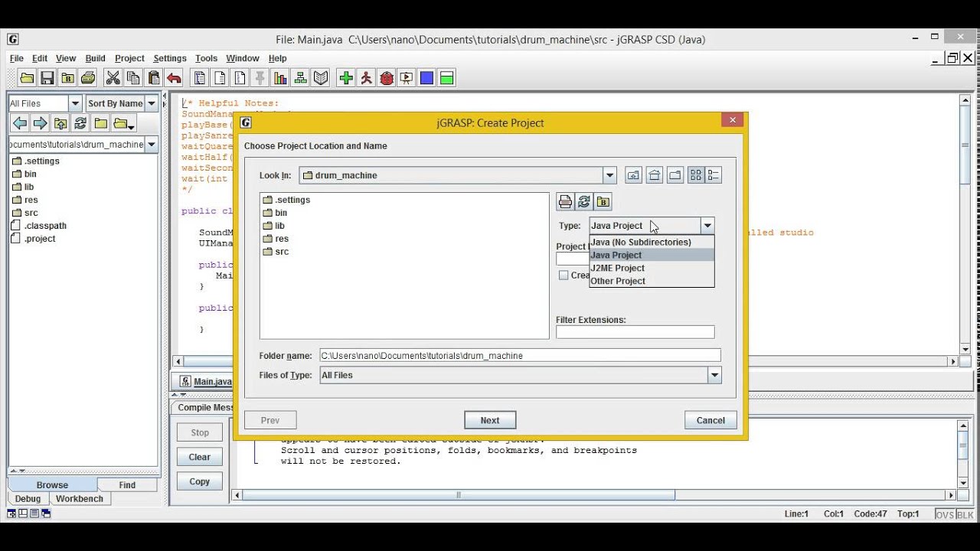
Task: Click the Print toolbar icon
Action: 88,77
